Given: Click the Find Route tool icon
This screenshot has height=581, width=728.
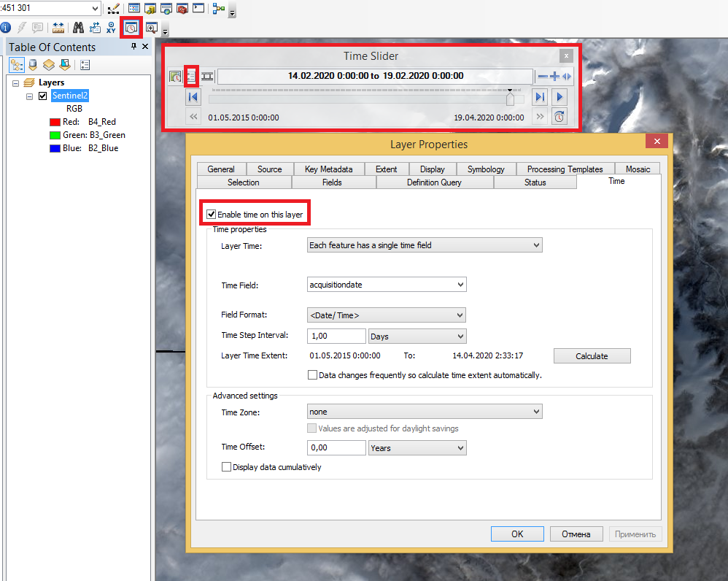Looking at the screenshot, I should (x=95, y=28).
